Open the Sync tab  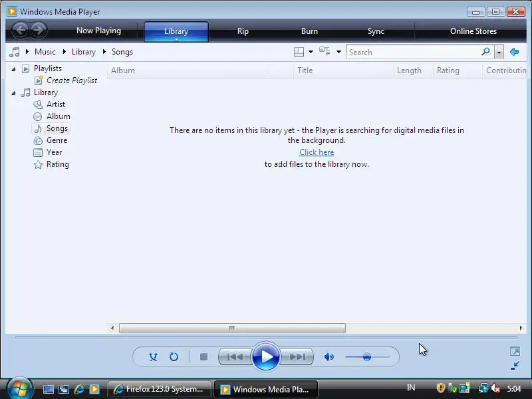coord(376,31)
